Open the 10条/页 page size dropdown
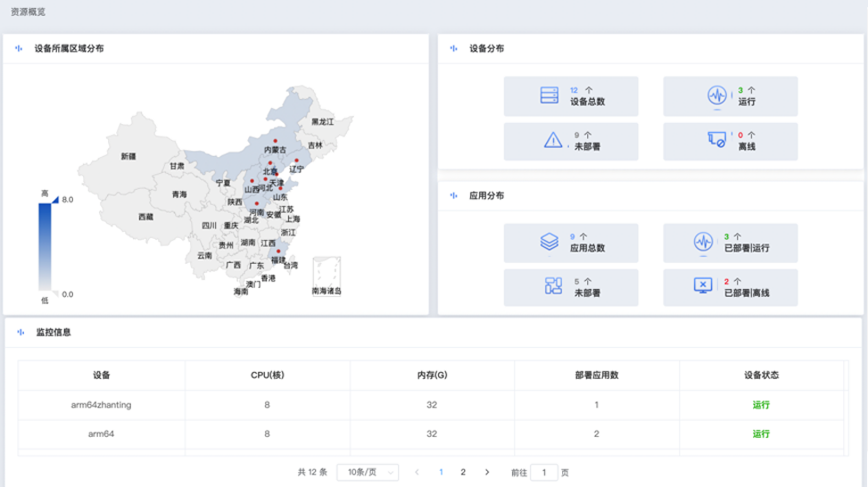 point(368,472)
